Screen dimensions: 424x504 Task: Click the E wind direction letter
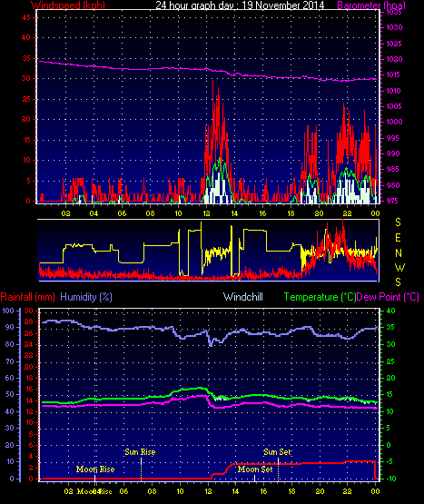coord(398,238)
